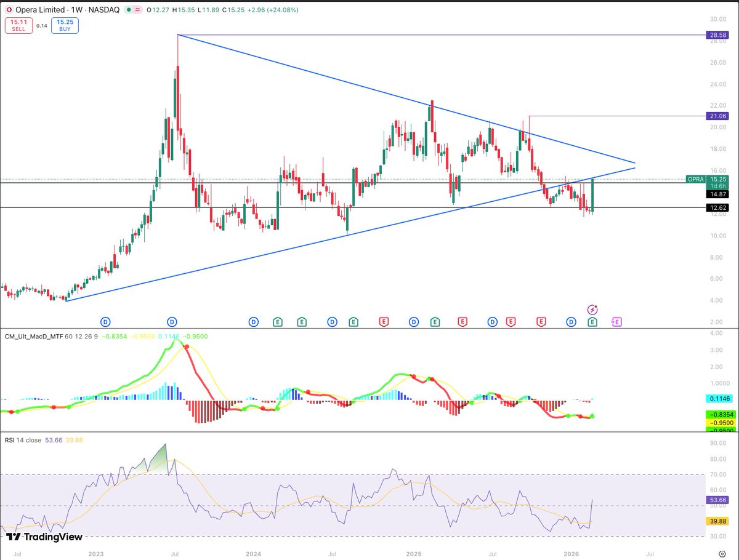The image size is (739, 560).
Task: Select the lower ascending blue trendline
Action: [x=351, y=234]
